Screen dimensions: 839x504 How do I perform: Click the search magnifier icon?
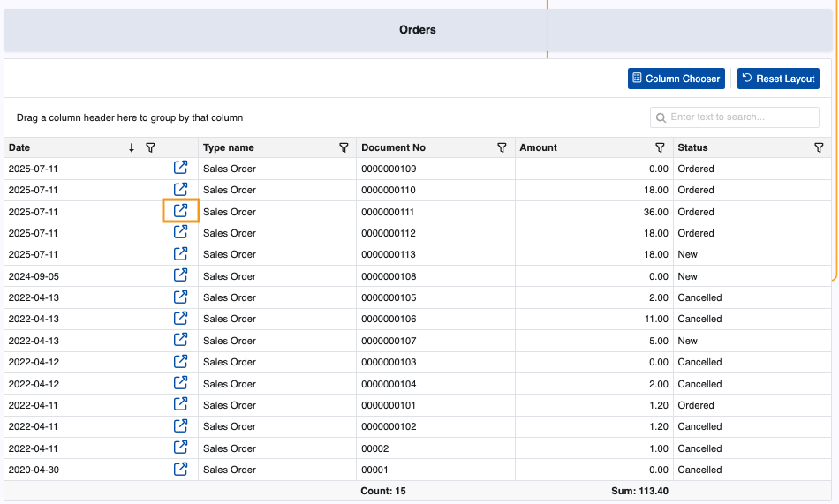click(x=661, y=117)
